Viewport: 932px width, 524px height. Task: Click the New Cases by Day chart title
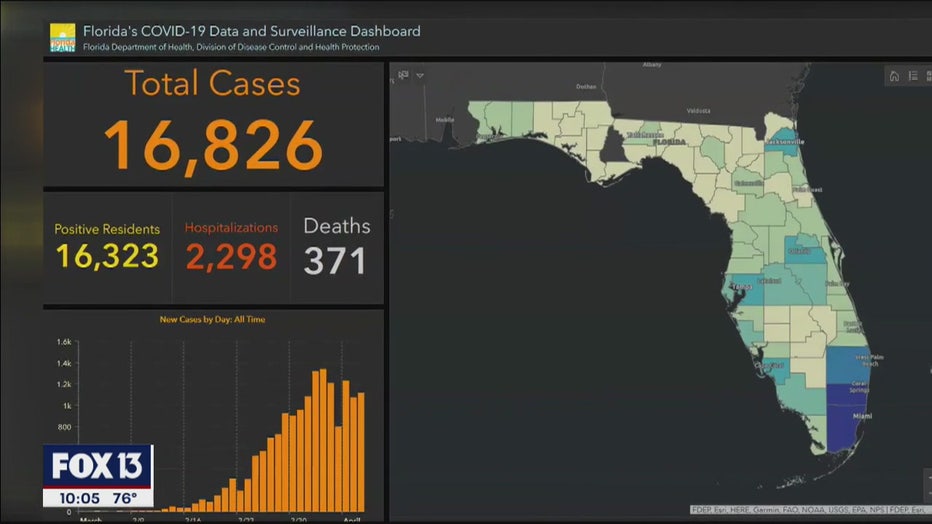[212, 320]
